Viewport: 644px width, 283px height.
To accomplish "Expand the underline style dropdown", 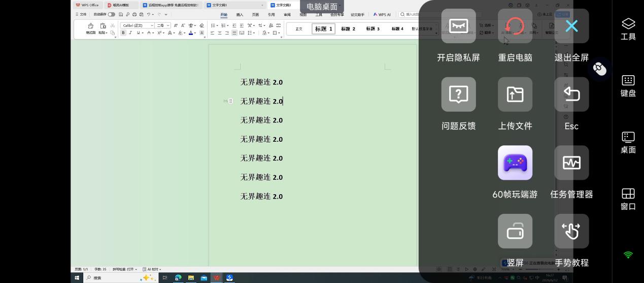I will click(x=143, y=33).
